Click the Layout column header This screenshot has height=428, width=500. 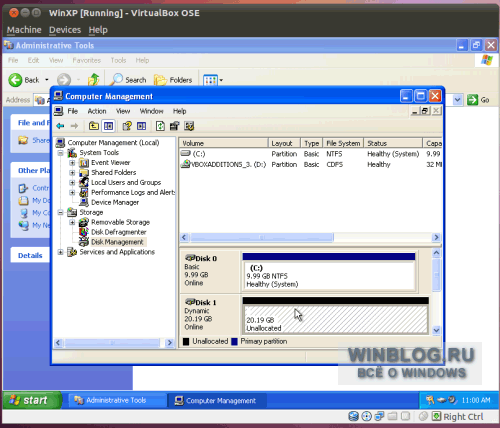tap(285, 143)
